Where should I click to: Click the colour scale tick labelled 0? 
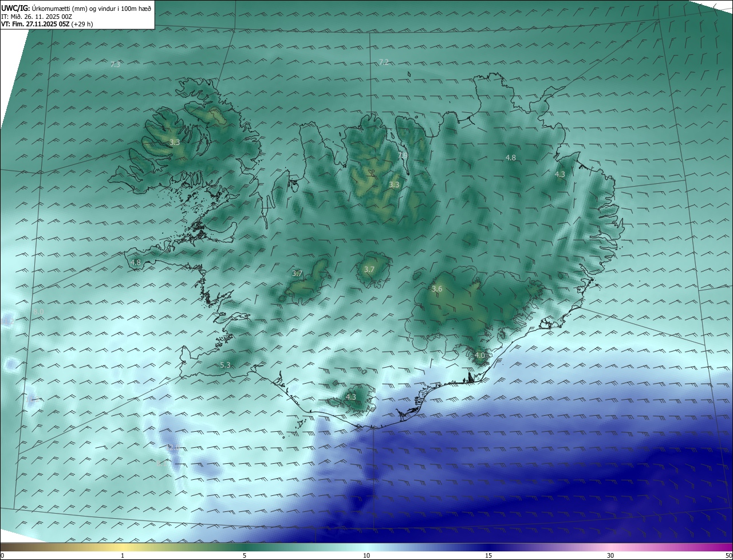(2, 555)
